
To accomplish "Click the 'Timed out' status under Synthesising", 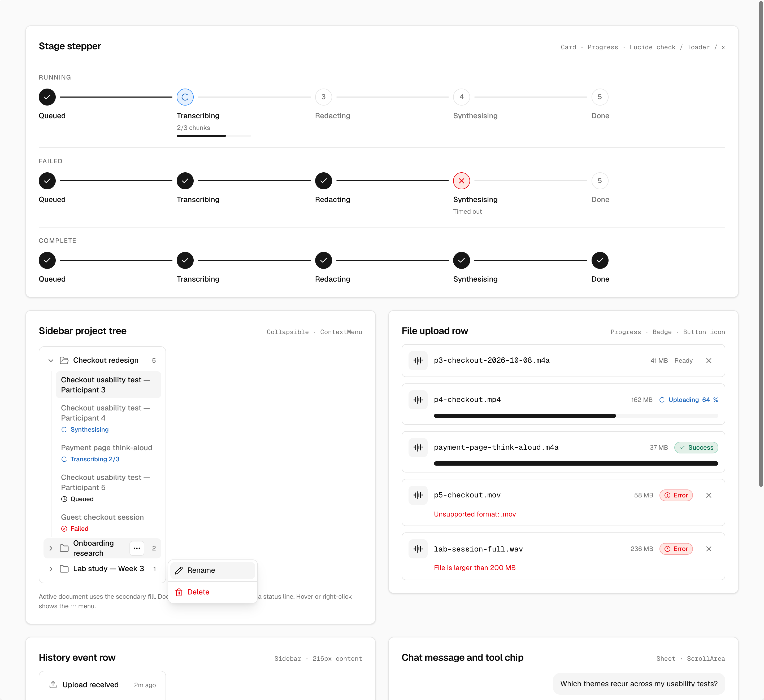I will click(x=467, y=212).
